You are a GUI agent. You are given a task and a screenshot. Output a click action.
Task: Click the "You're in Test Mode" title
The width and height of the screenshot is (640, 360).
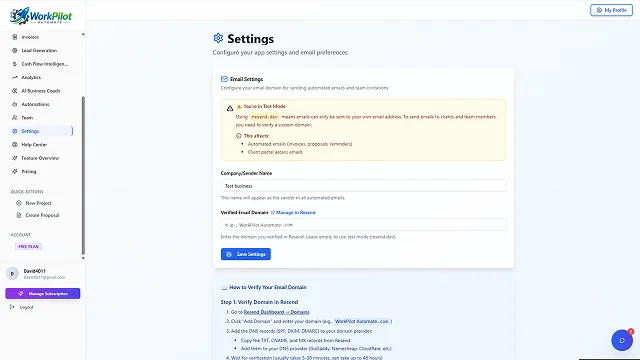pos(264,106)
